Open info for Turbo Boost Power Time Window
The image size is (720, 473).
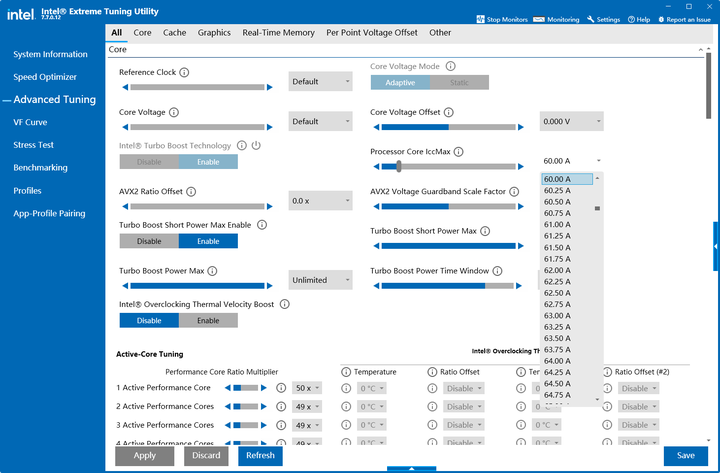point(497,271)
